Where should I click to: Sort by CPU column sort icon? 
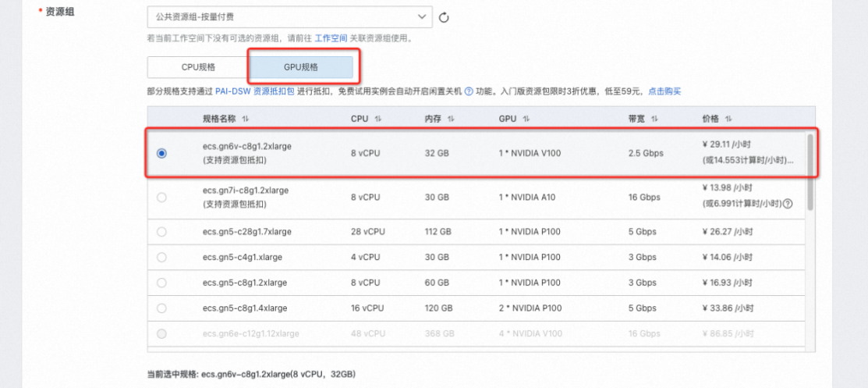(378, 119)
